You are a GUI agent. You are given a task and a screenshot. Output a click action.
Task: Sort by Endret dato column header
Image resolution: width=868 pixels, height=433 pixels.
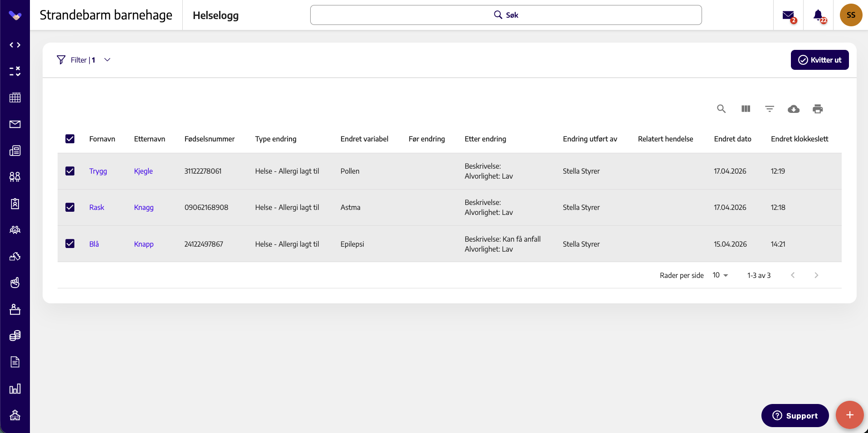point(732,139)
